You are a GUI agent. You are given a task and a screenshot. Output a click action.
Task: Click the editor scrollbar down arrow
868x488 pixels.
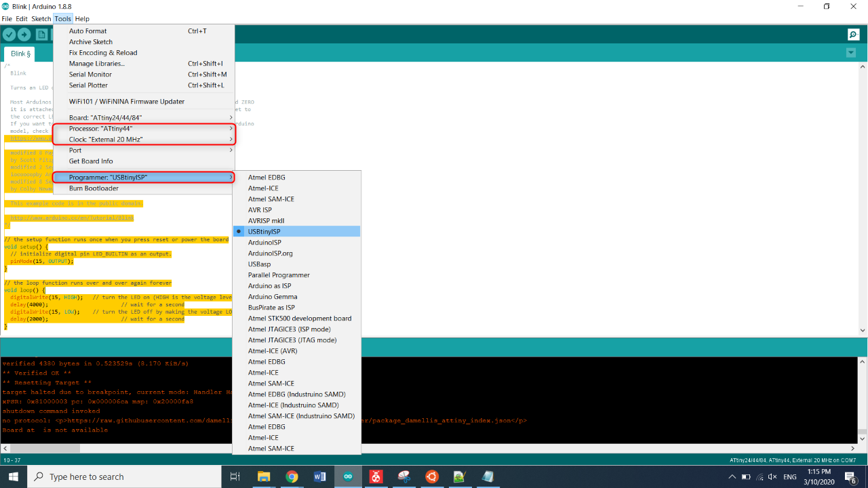(x=863, y=331)
